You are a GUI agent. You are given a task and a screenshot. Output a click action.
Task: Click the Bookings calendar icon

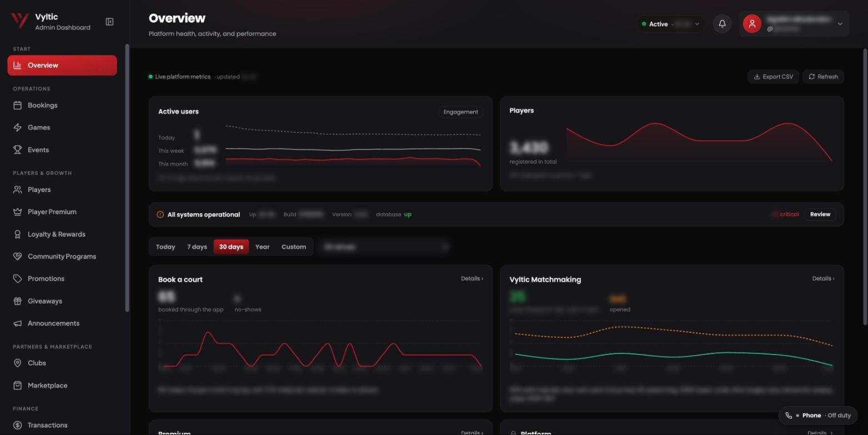pyautogui.click(x=18, y=105)
